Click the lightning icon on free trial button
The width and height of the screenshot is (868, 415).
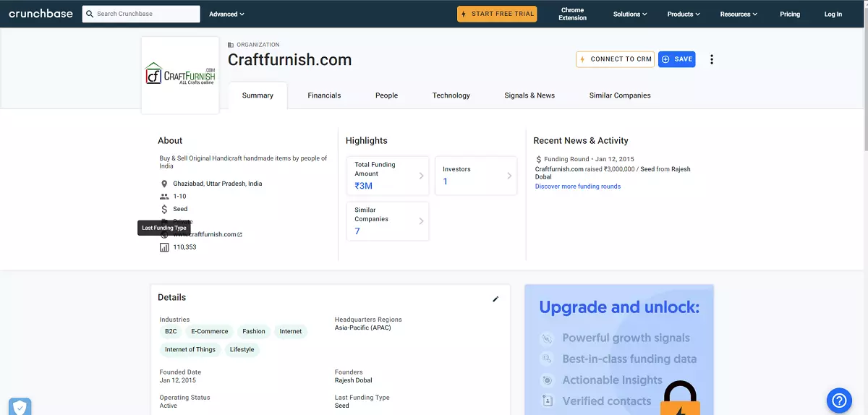(x=464, y=14)
